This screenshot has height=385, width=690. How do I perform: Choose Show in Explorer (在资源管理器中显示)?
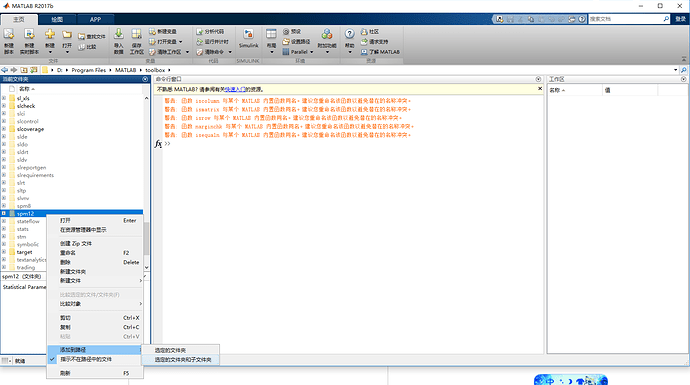pos(95,230)
